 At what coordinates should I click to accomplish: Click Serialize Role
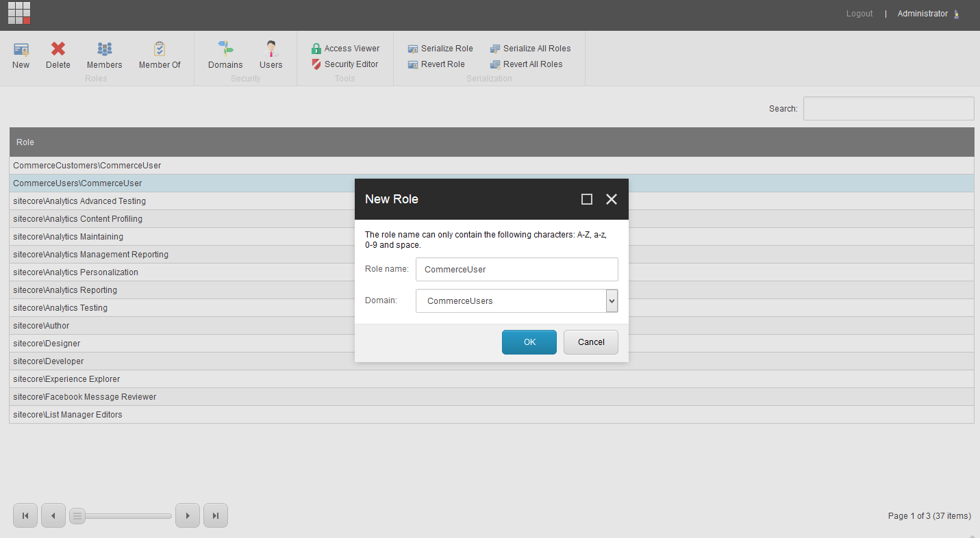440,49
